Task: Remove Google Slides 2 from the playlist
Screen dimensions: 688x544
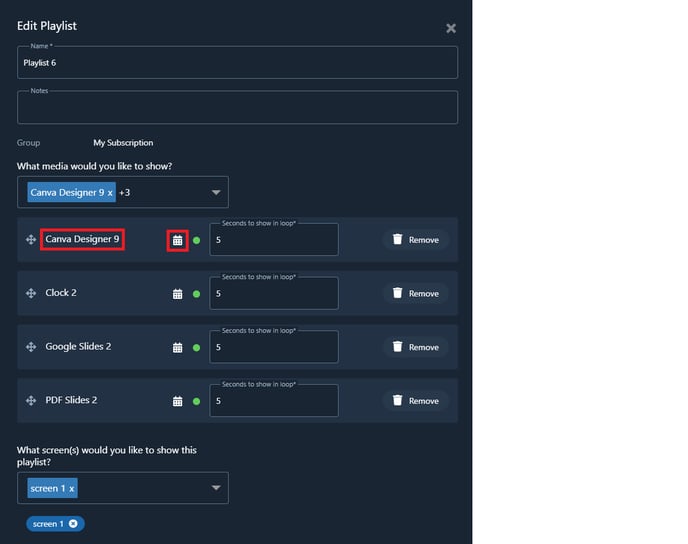Action: click(416, 347)
